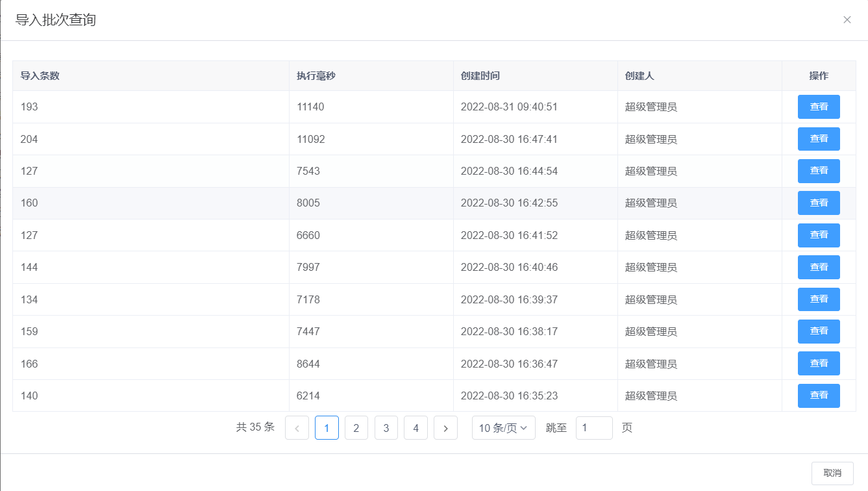868x491 pixels.
Task: Click the 跳至 page number input field
Action: pos(593,428)
